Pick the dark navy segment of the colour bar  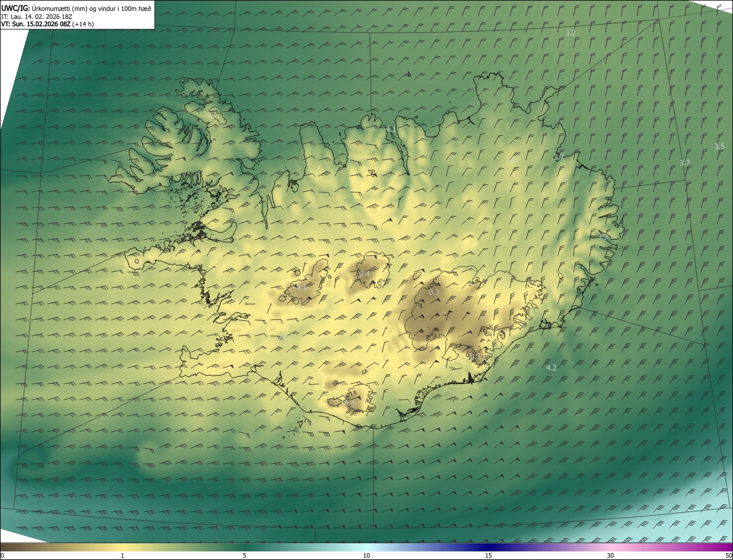[488, 547]
